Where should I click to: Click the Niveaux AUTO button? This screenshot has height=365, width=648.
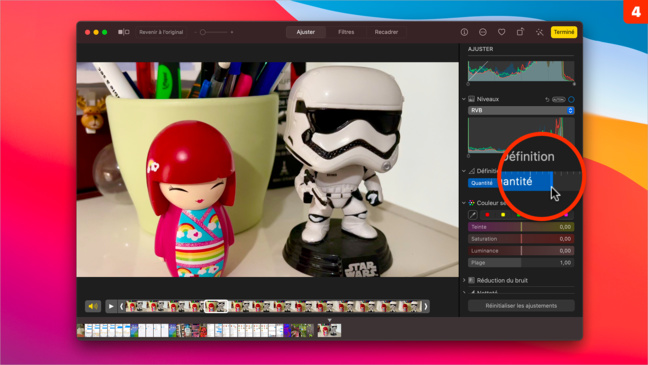click(x=558, y=100)
